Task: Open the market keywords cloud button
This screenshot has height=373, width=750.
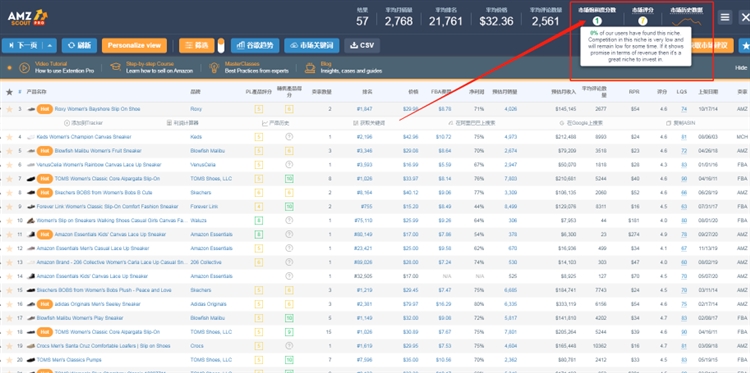Action: coord(312,45)
